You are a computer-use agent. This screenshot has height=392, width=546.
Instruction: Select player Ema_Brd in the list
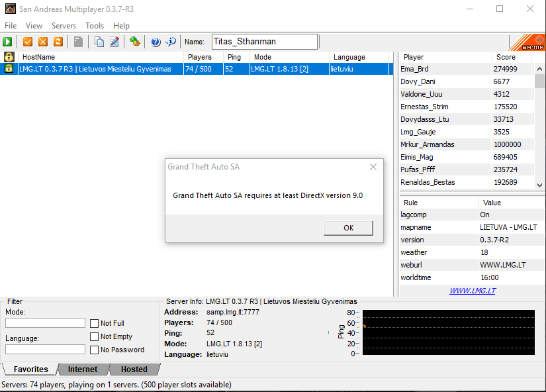(x=466, y=69)
